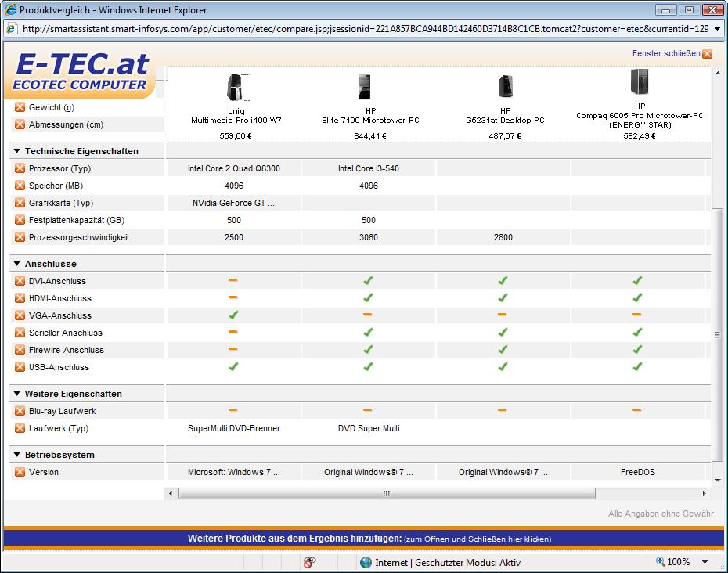Click the Microsoft: Windows 7 ... cell

[234, 472]
